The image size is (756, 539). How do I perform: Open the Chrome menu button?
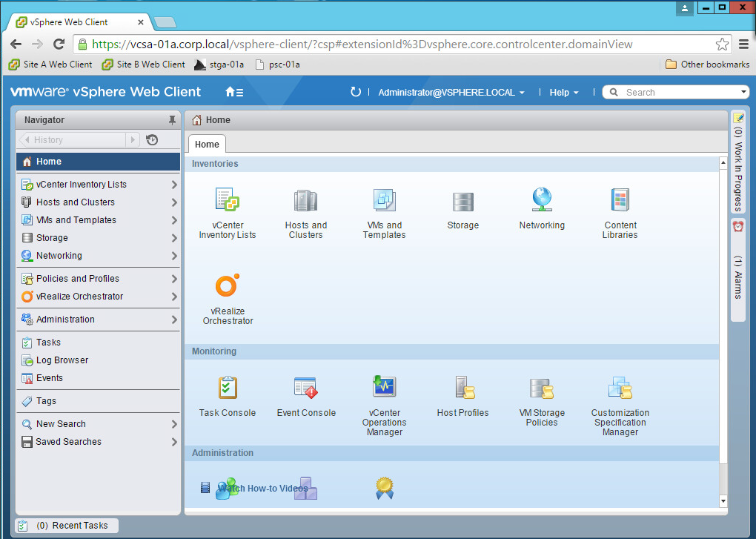743,44
